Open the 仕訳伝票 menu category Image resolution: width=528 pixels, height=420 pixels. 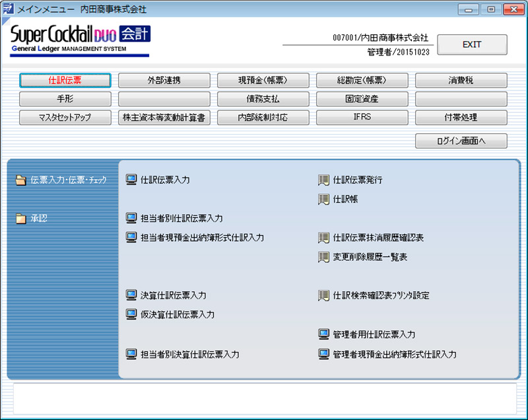[65, 81]
